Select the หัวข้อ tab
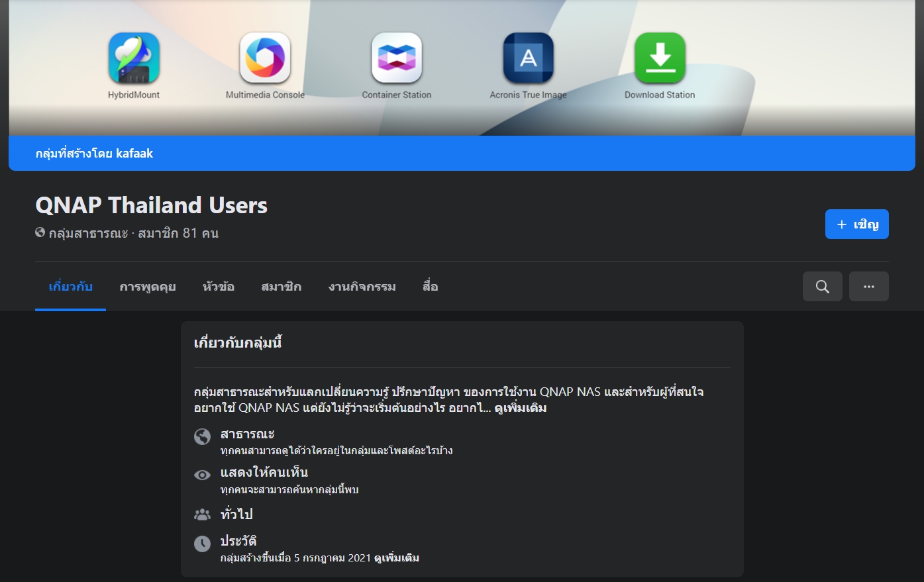The width and height of the screenshot is (924, 582). (219, 287)
